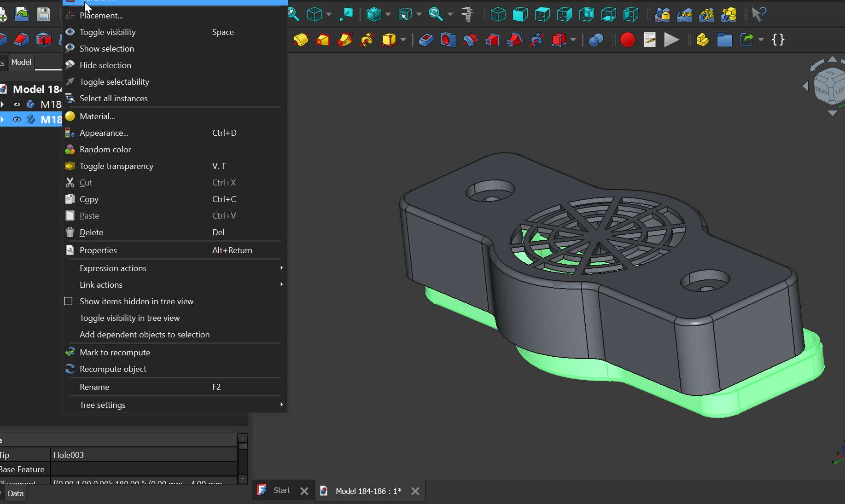
Task: Click the Boolean operation icon
Action: pos(596,40)
